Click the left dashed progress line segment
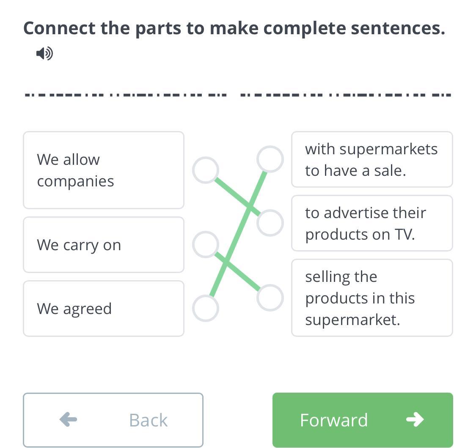The height and width of the screenshot is (448, 476). coord(126,95)
